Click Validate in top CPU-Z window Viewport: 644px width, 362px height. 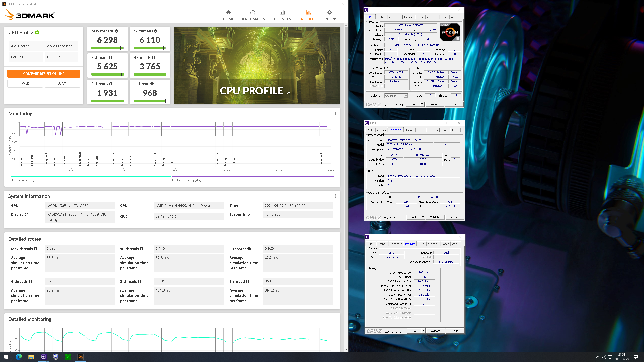(434, 104)
